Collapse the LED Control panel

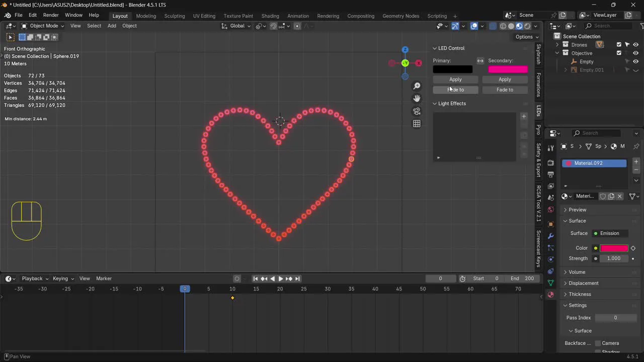tap(435, 48)
